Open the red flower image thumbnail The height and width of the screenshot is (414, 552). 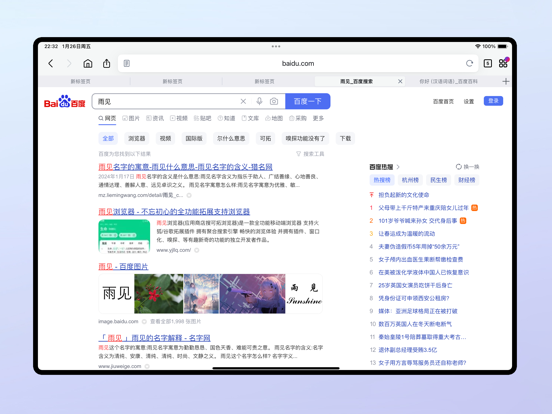coord(159,294)
